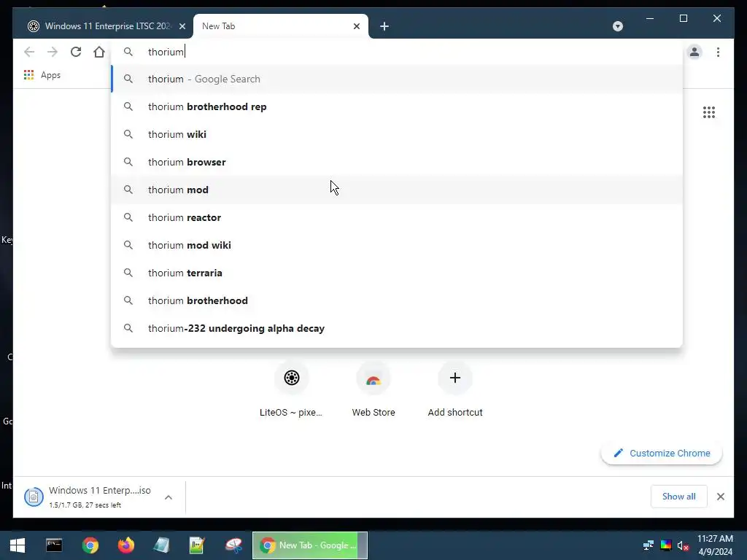Select 'thorium browser' suggestion
Viewport: 747px width, 560px height.
pyautogui.click(x=397, y=162)
